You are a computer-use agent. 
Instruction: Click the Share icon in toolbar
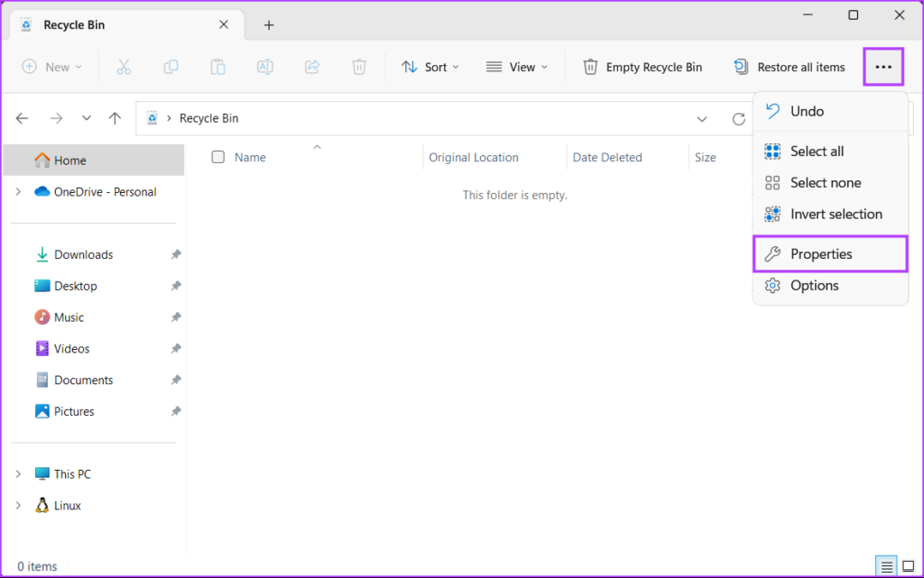312,67
